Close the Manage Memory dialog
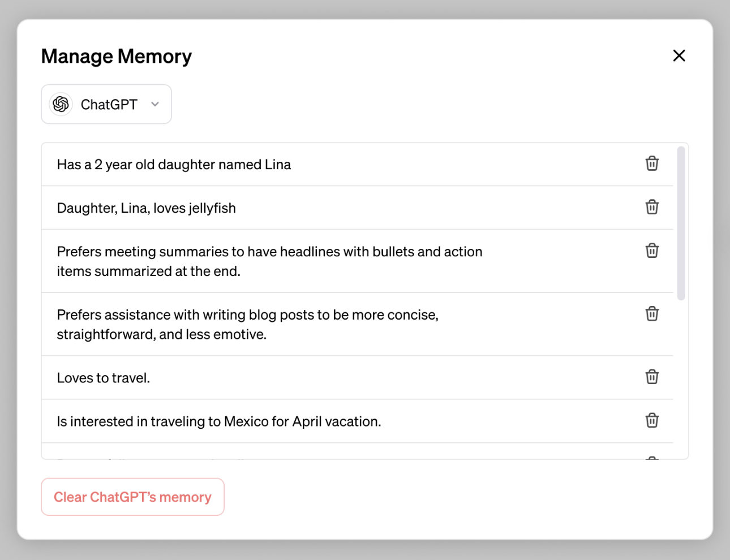 pos(679,55)
